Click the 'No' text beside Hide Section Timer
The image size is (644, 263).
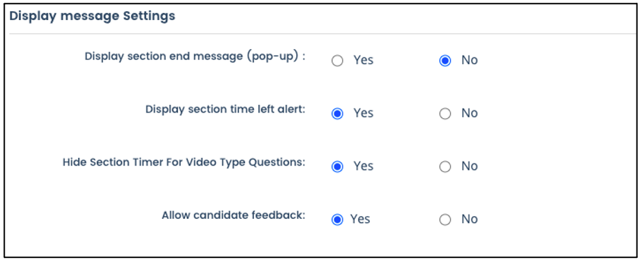pyautogui.click(x=469, y=166)
